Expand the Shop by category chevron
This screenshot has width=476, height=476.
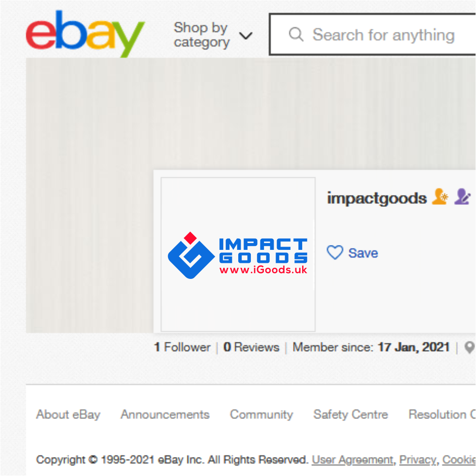click(x=246, y=36)
